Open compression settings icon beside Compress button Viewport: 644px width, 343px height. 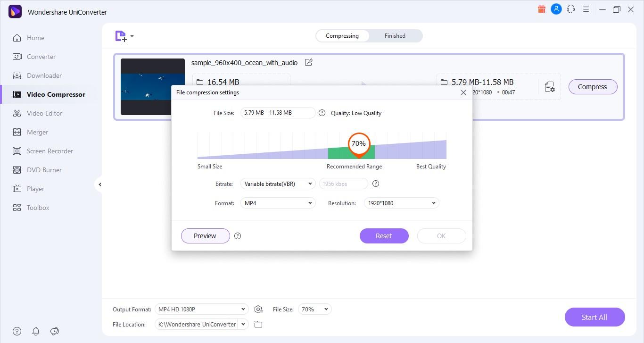coord(550,87)
